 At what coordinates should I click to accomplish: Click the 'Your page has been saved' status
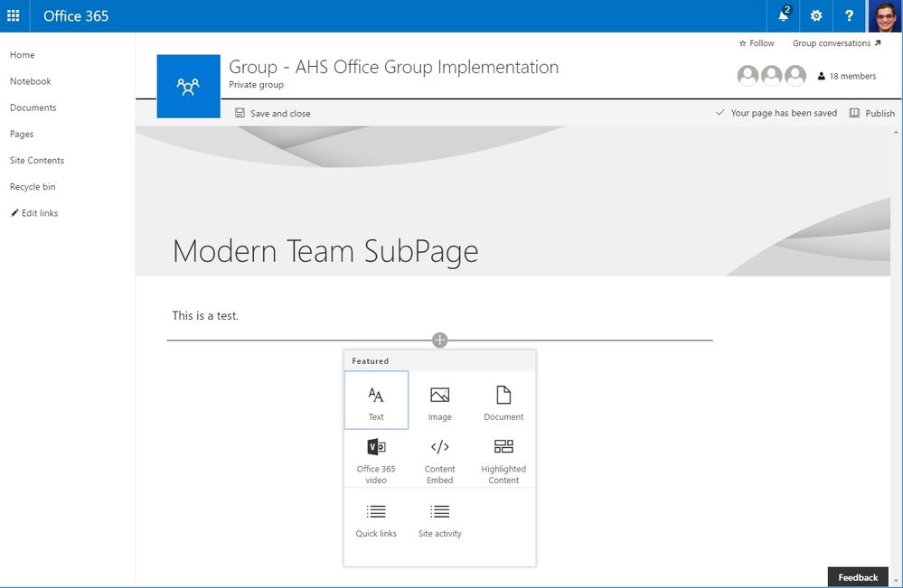pyautogui.click(x=776, y=113)
